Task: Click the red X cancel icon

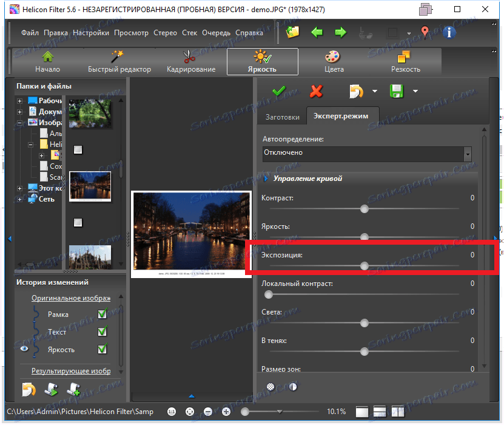Action: click(316, 91)
